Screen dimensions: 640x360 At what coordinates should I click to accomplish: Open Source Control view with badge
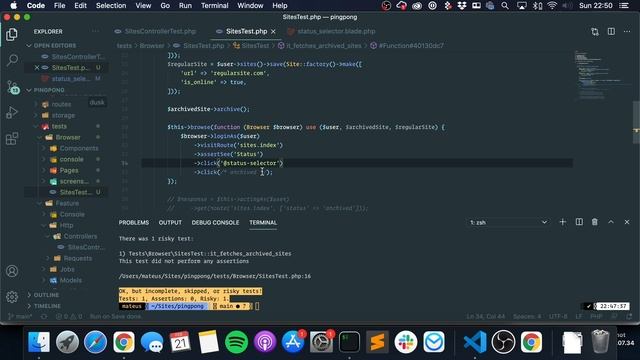click(x=12, y=87)
